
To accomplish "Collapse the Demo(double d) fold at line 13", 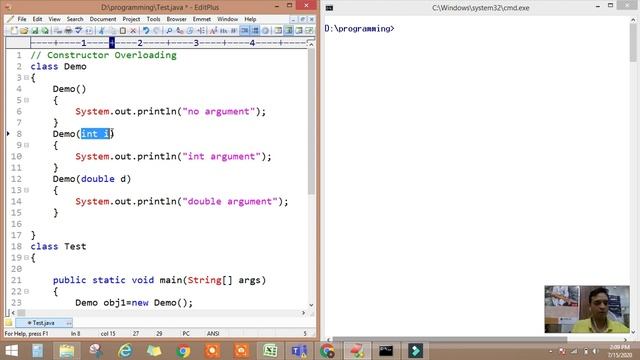I will pos(27,190).
